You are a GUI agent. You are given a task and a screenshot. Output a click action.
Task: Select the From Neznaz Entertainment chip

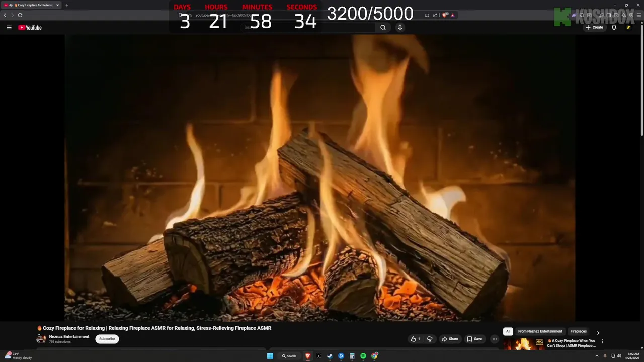pyautogui.click(x=540, y=332)
